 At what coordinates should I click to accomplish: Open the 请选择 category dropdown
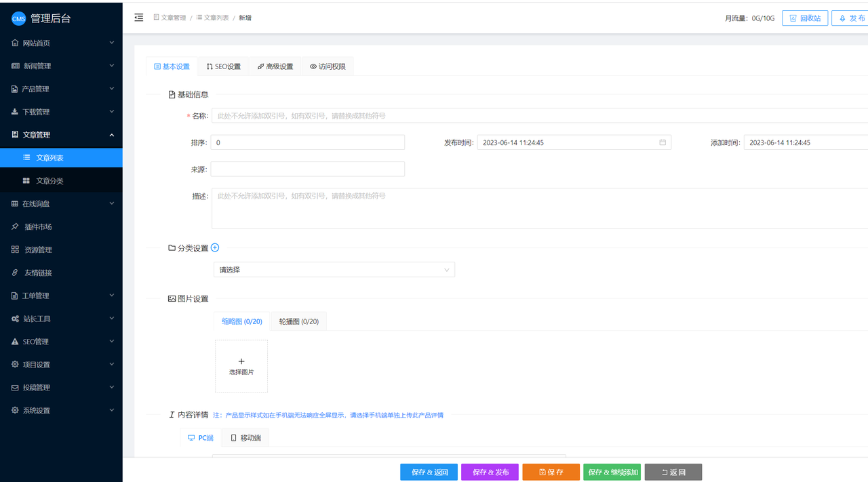tap(334, 269)
